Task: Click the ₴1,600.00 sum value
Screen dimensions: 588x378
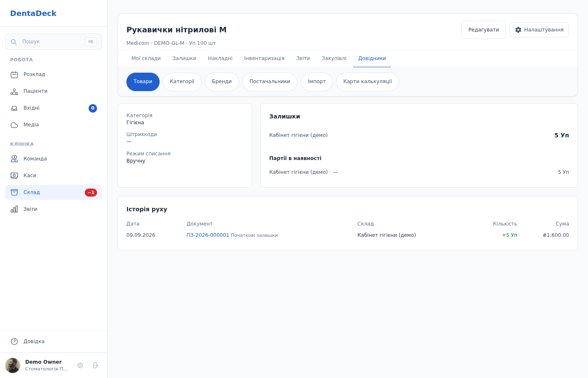Action: coord(556,235)
